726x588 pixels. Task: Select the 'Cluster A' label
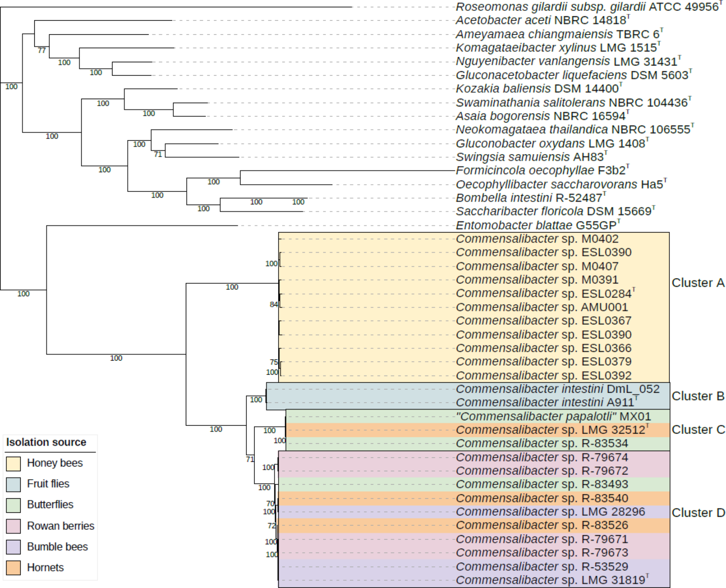(x=698, y=283)
